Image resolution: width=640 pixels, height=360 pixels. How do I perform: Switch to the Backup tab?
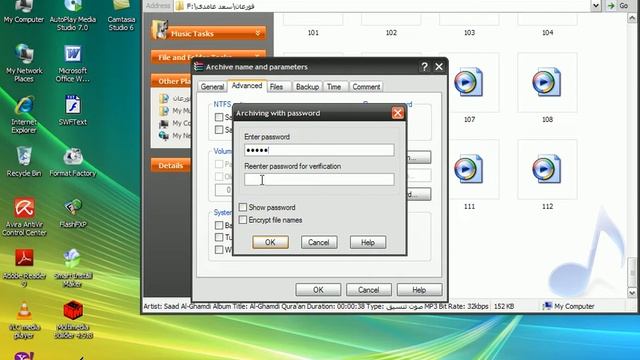pyautogui.click(x=307, y=87)
